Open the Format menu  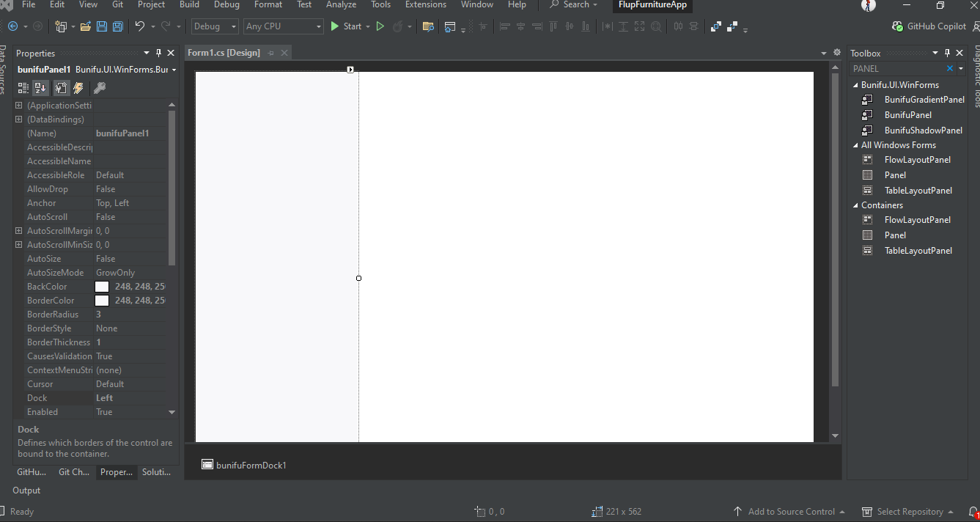click(x=268, y=5)
